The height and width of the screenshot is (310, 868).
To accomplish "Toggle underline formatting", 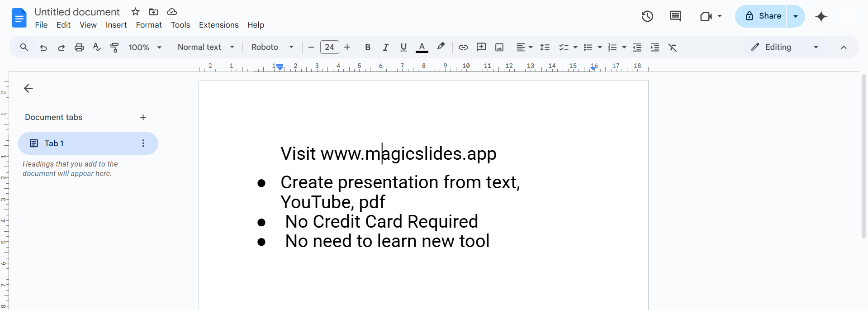I will (x=403, y=47).
